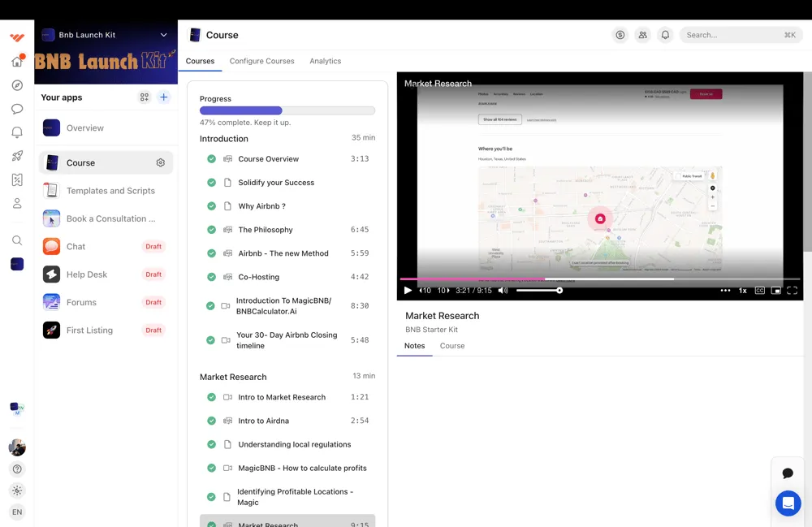Open lesson Introduction To MagicBNB/ BNBCalculator.Ai
This screenshot has width=812, height=527.
click(x=287, y=306)
